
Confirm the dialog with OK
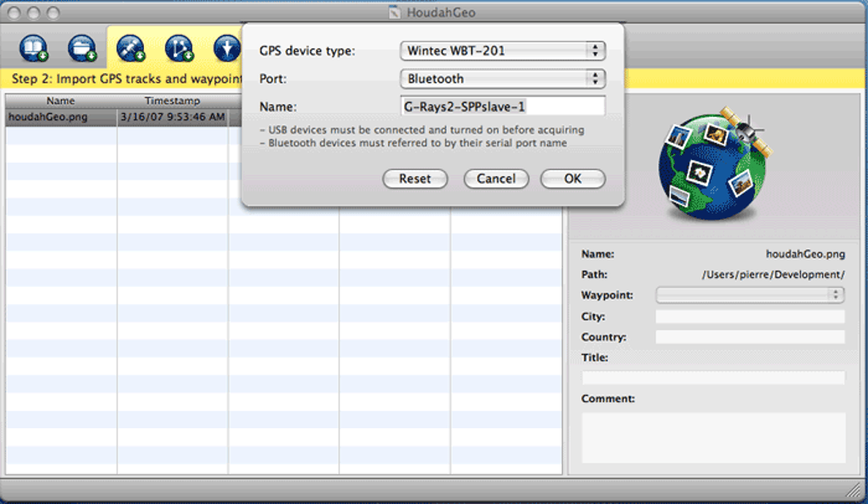[573, 179]
